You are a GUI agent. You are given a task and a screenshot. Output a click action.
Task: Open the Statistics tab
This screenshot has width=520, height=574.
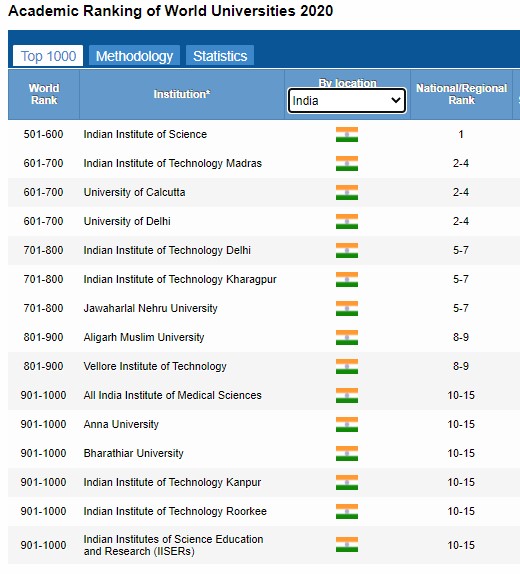pos(220,56)
